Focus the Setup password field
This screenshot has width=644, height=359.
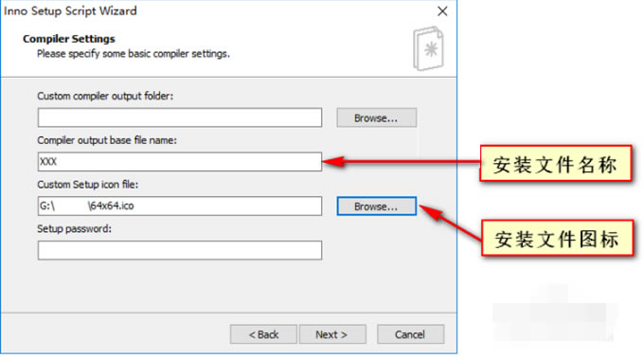(180, 250)
